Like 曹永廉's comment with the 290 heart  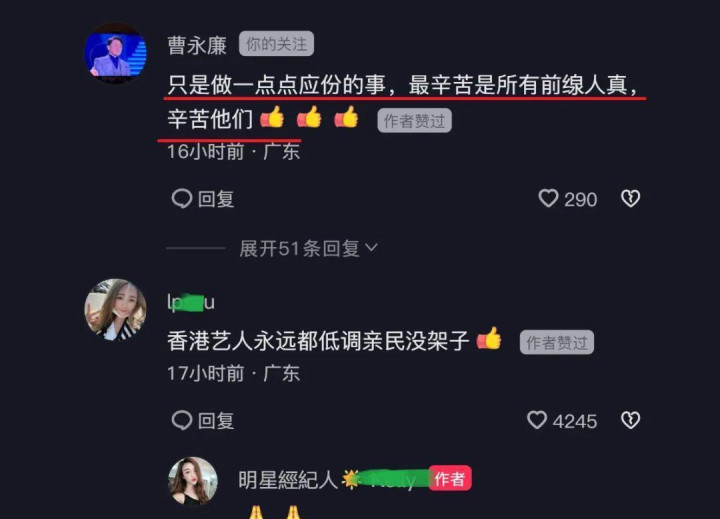point(548,199)
